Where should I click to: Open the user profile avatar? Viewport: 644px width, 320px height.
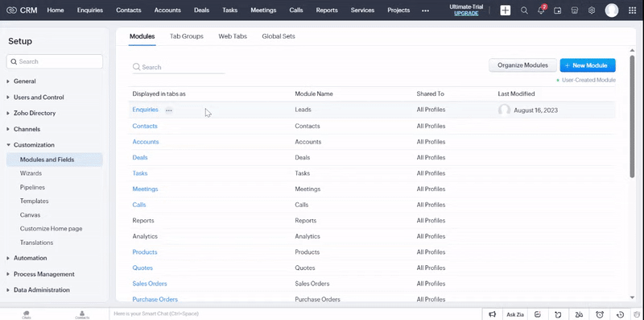612,10
